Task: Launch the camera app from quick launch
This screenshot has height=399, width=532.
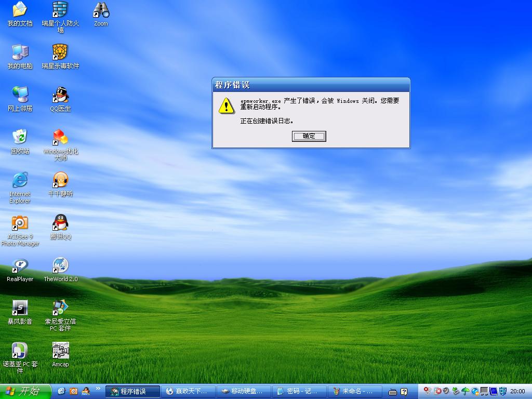Action: (x=74, y=391)
